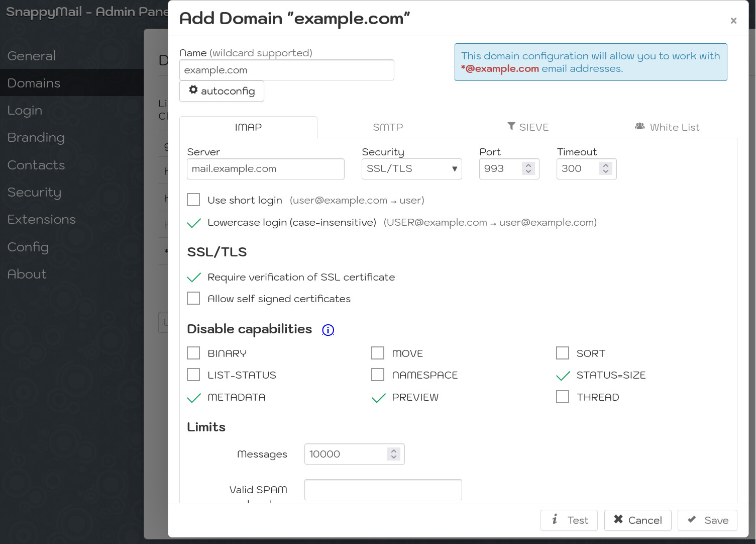The width and height of the screenshot is (756, 544).
Task: Open the Security section in sidebar
Action: pyautogui.click(x=34, y=192)
